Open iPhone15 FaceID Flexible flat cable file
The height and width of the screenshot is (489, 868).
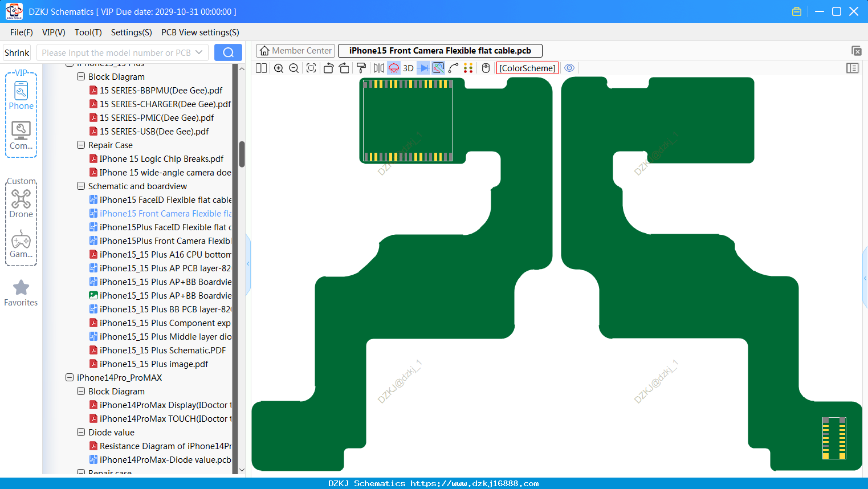pos(160,200)
